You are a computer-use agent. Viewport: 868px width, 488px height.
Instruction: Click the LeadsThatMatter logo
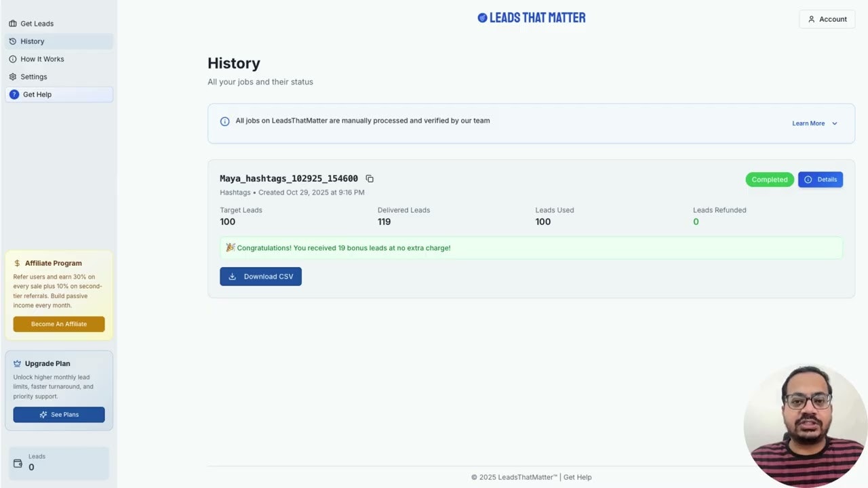coord(532,18)
